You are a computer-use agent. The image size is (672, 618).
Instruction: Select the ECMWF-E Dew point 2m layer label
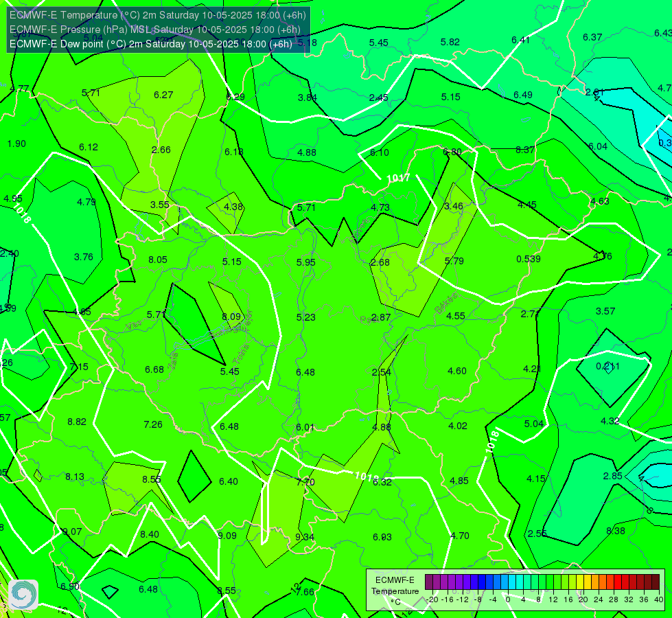coord(151,44)
